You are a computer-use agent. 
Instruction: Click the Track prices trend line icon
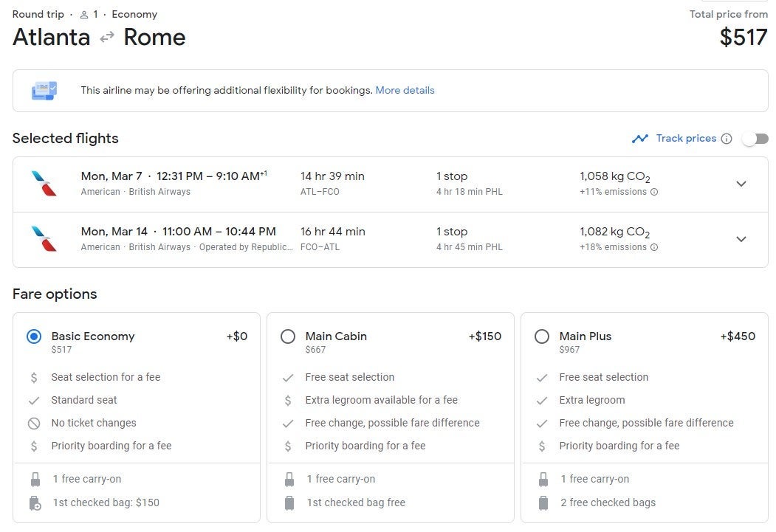(x=640, y=139)
